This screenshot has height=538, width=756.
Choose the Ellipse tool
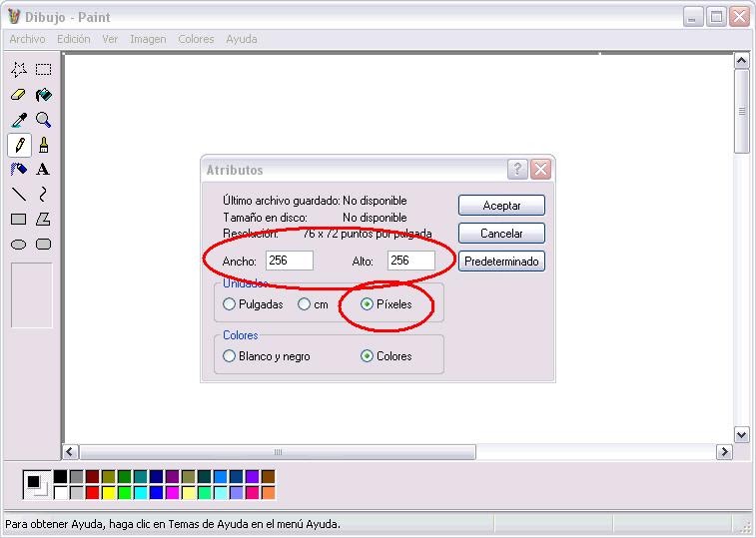[x=19, y=245]
